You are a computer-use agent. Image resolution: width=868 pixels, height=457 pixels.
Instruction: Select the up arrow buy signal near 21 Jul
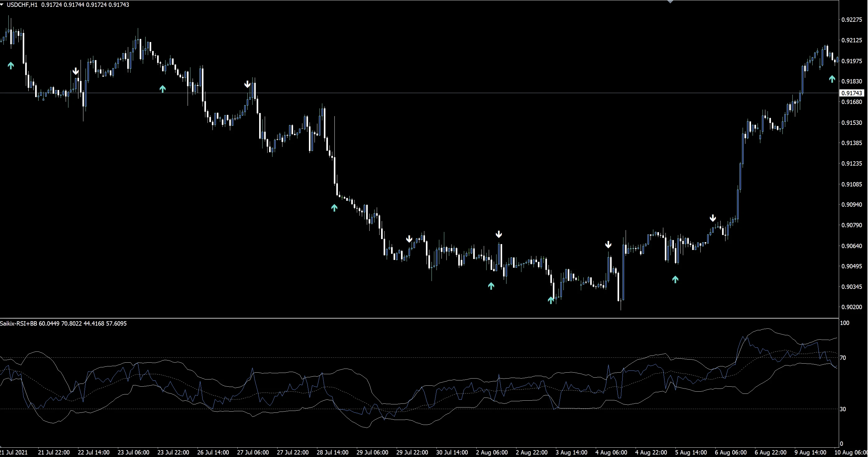tap(11, 66)
